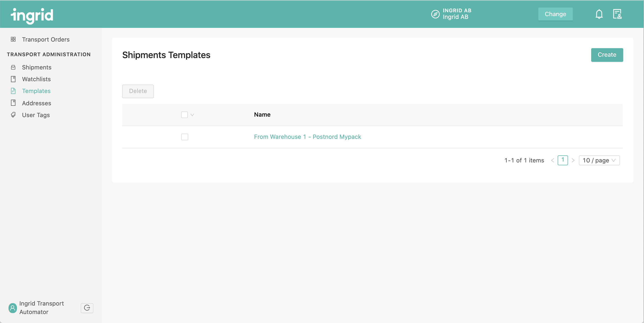Screen dimensions: 644x323
Task: Click the Delete button for templates
Action: 138,91
